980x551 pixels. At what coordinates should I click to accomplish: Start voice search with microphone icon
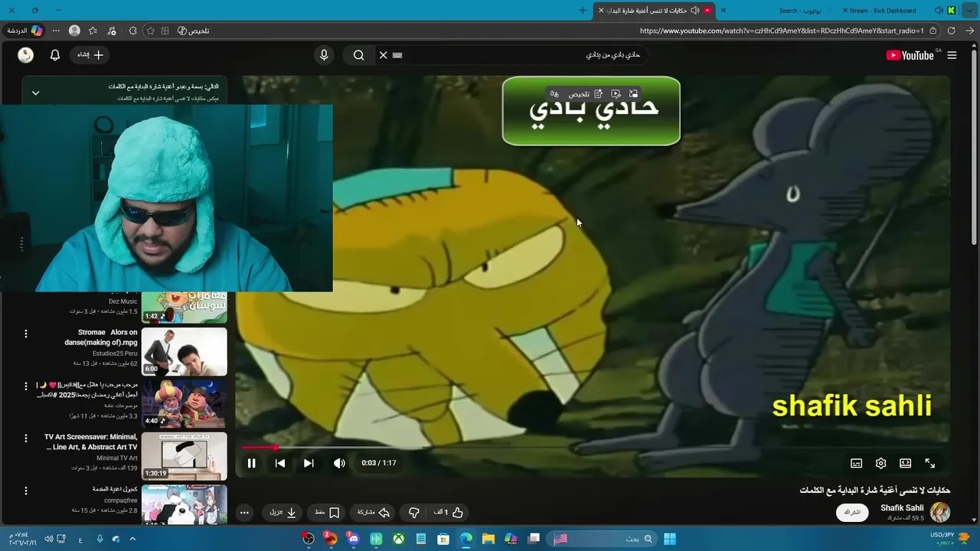pos(324,55)
